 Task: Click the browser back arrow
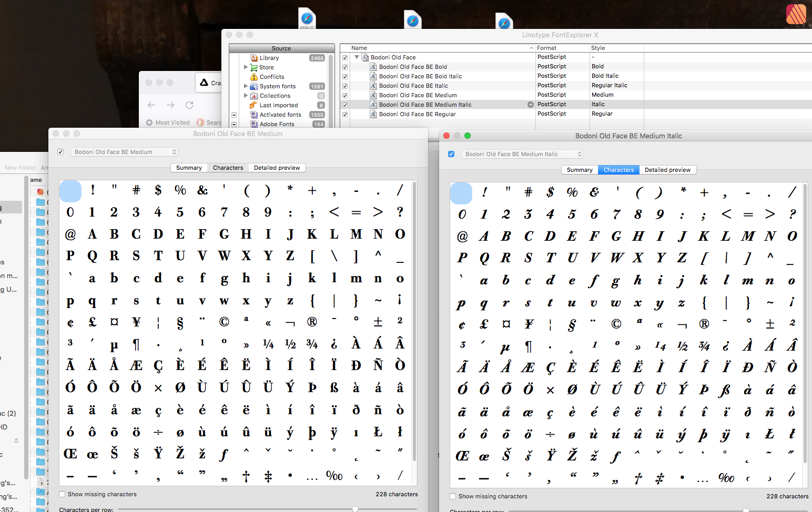click(x=151, y=105)
